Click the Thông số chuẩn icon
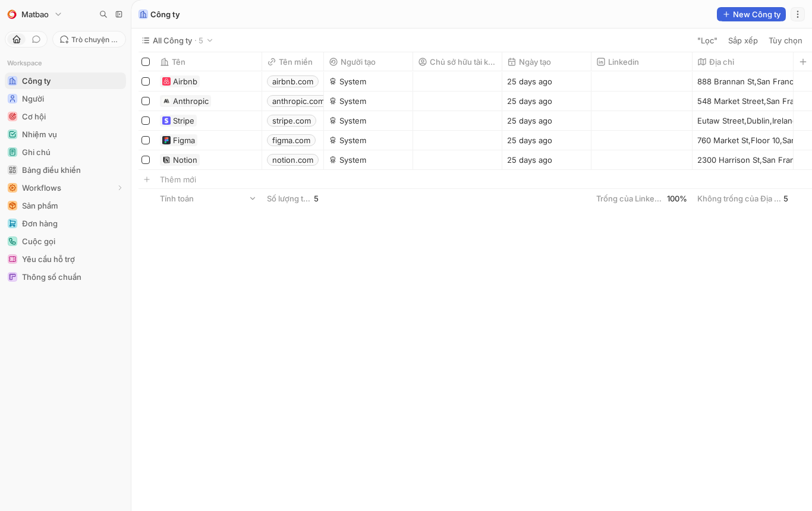This screenshot has height=511, width=812. [x=12, y=277]
